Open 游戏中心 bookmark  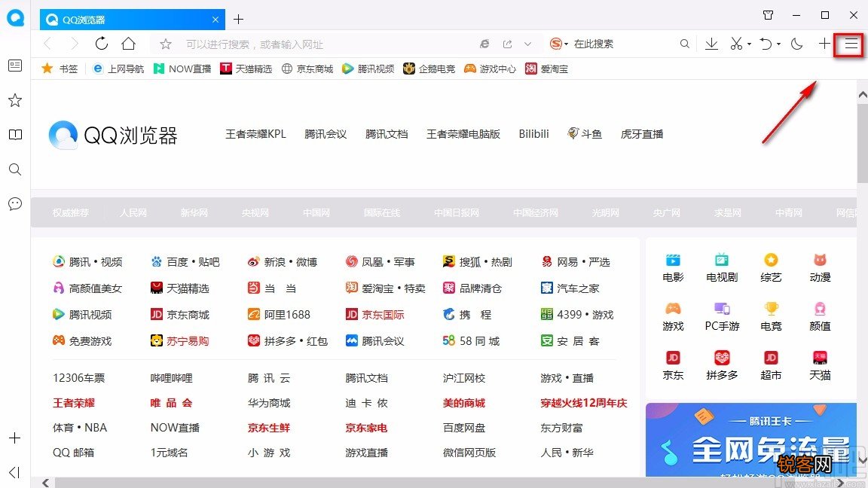coord(490,69)
